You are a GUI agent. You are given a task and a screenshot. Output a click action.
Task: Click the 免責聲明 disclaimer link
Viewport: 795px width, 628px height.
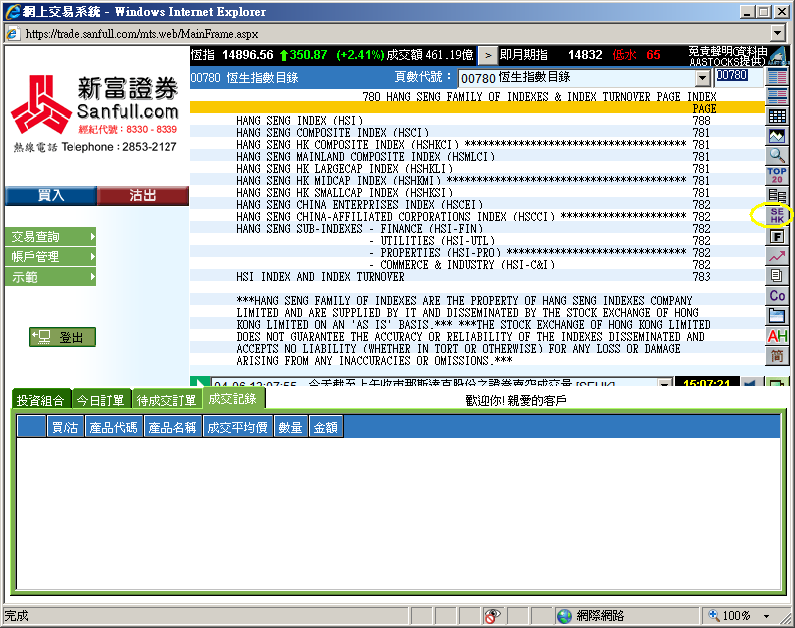(x=727, y=56)
